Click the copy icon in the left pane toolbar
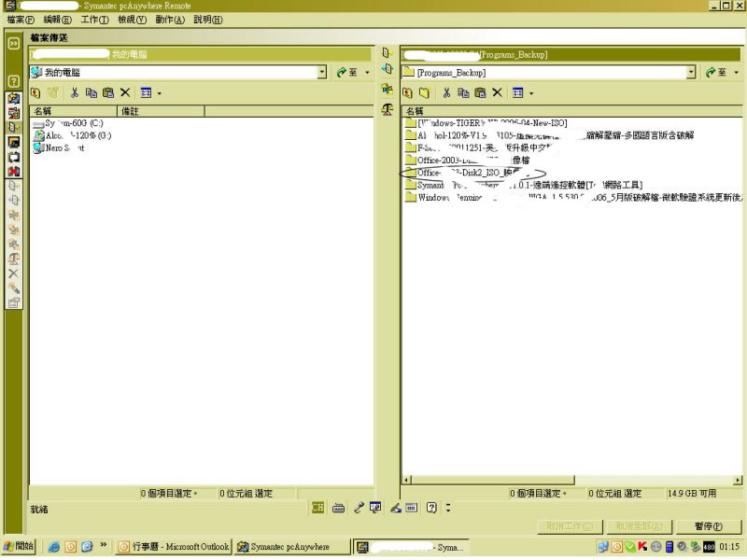The height and width of the screenshot is (560, 747). (91, 92)
